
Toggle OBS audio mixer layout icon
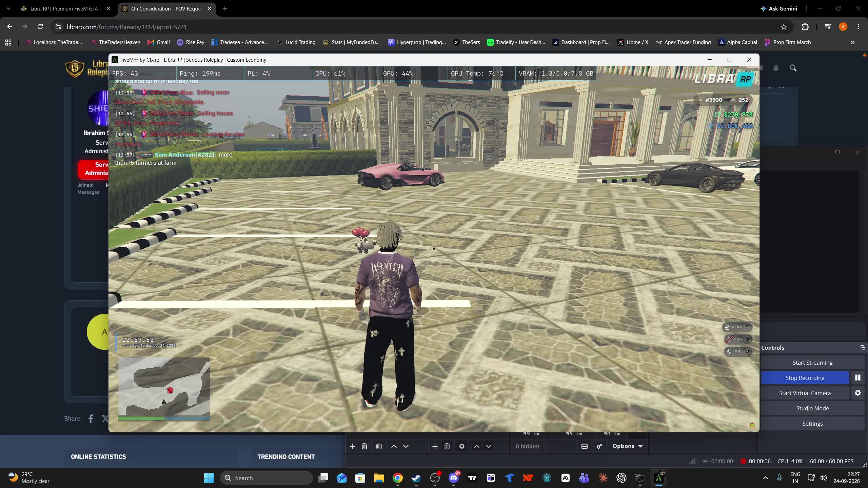[585, 446]
